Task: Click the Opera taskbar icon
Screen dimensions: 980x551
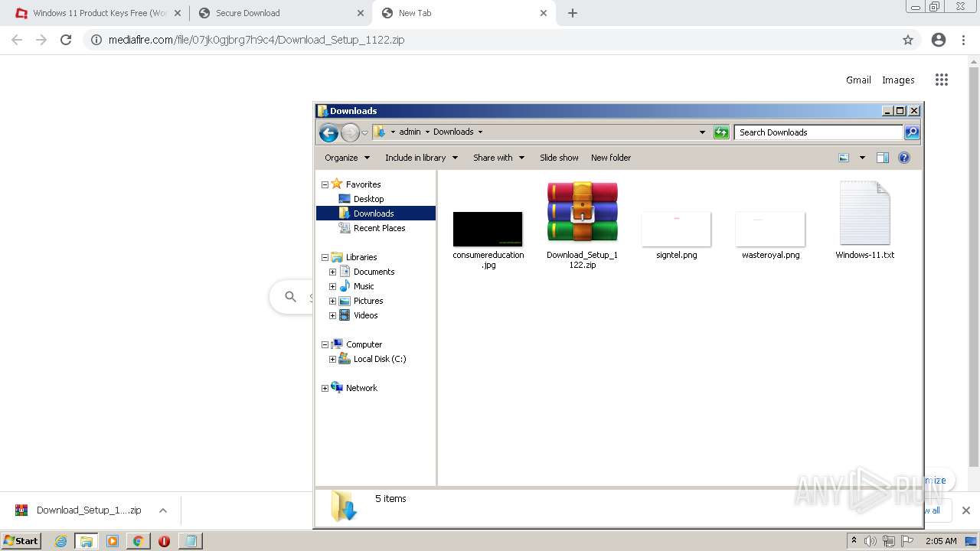Action: [164, 541]
